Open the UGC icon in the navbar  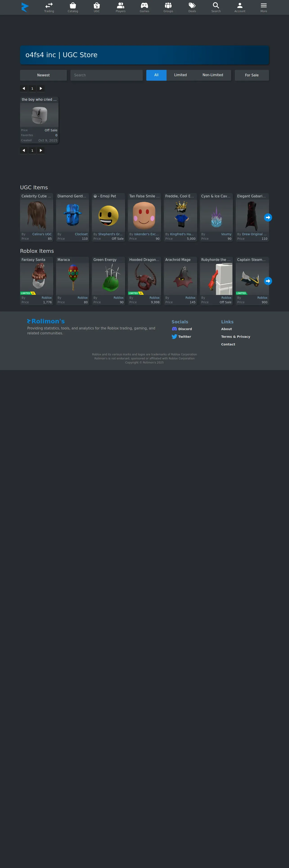pos(97,5)
